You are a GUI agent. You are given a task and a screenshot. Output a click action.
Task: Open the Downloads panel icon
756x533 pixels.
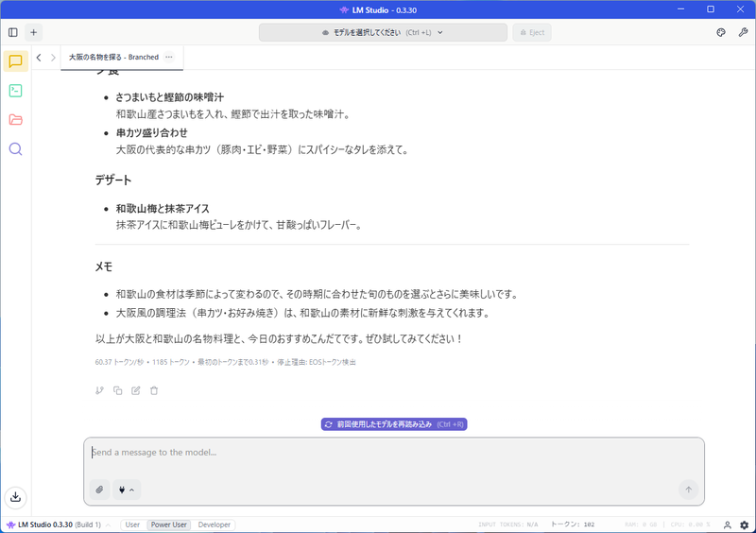pyautogui.click(x=15, y=497)
